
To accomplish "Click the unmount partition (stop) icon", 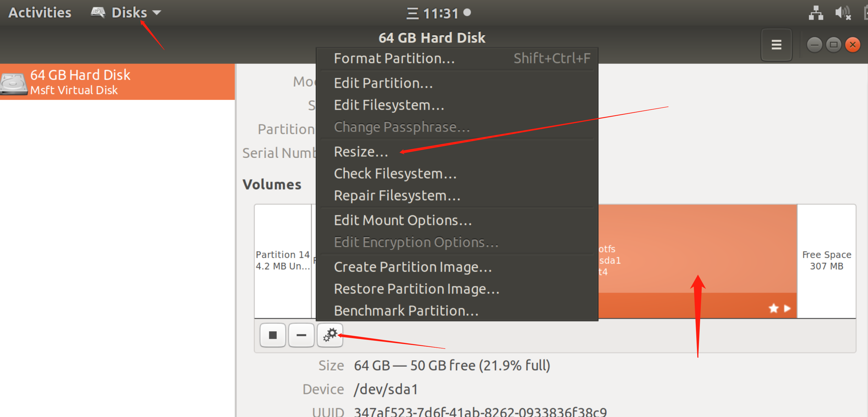I will (272, 335).
